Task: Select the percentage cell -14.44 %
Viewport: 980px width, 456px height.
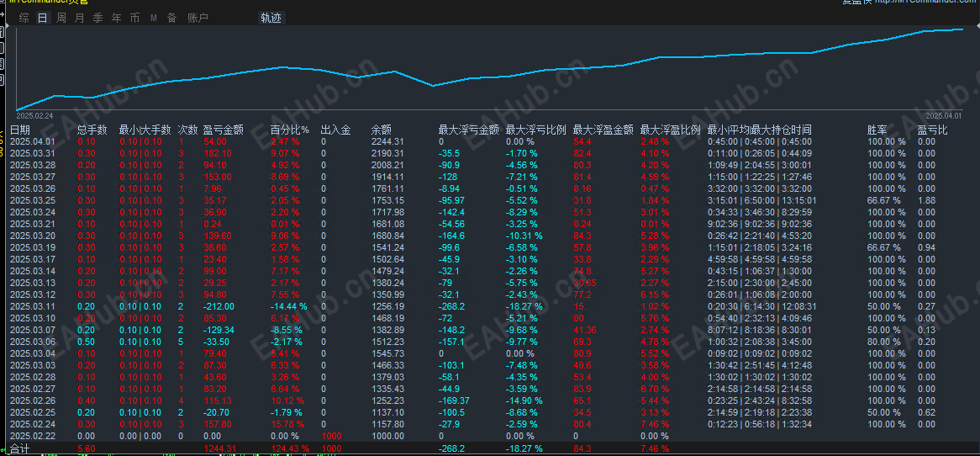Action: point(289,306)
